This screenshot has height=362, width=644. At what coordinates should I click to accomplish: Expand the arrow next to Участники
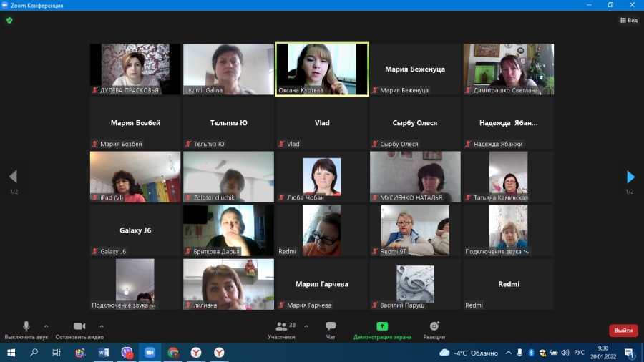coord(306,326)
